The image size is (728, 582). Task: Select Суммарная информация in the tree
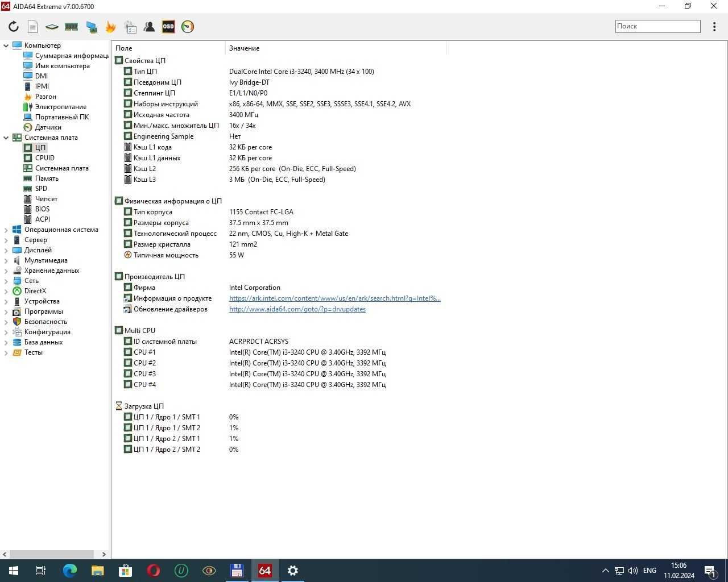pyautogui.click(x=72, y=56)
